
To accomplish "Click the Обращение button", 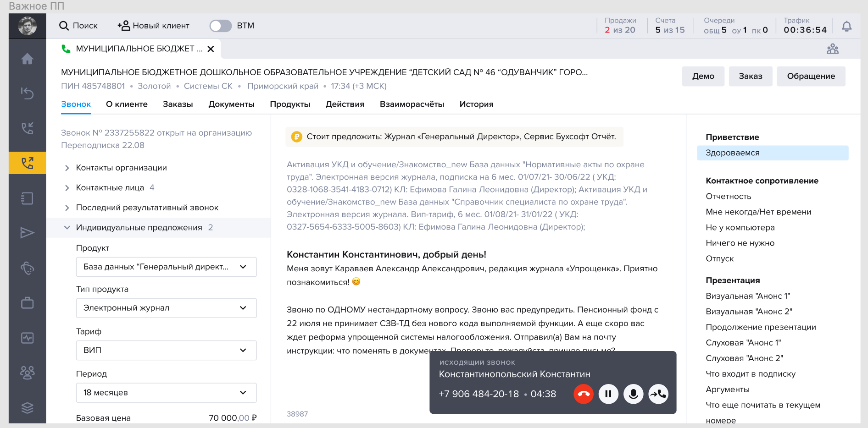I will (x=811, y=76).
